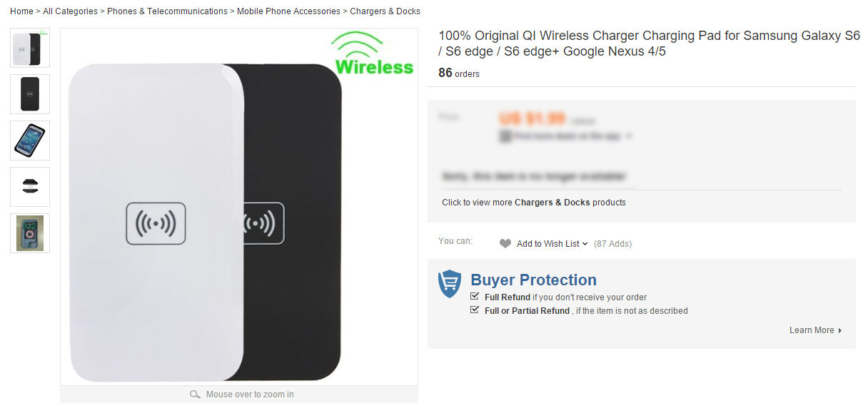Click Chargers & Docks products link
The width and height of the screenshot is (868, 413).
click(552, 203)
